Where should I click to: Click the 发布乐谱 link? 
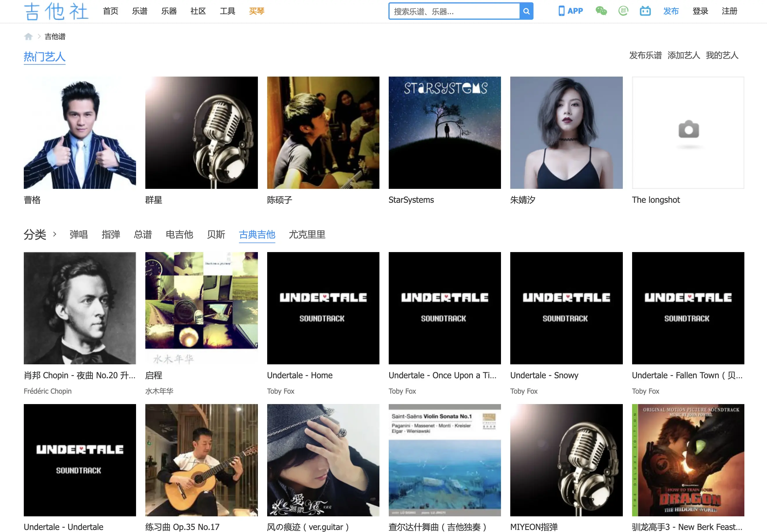point(645,55)
